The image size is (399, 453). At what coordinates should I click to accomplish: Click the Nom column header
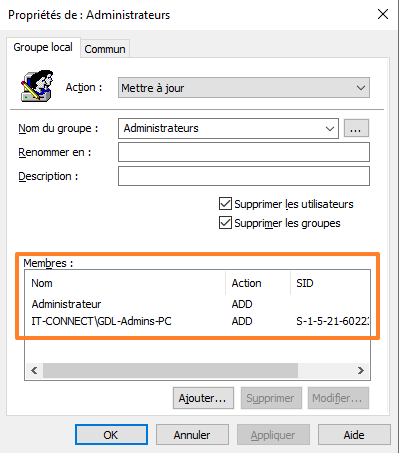coord(125,283)
